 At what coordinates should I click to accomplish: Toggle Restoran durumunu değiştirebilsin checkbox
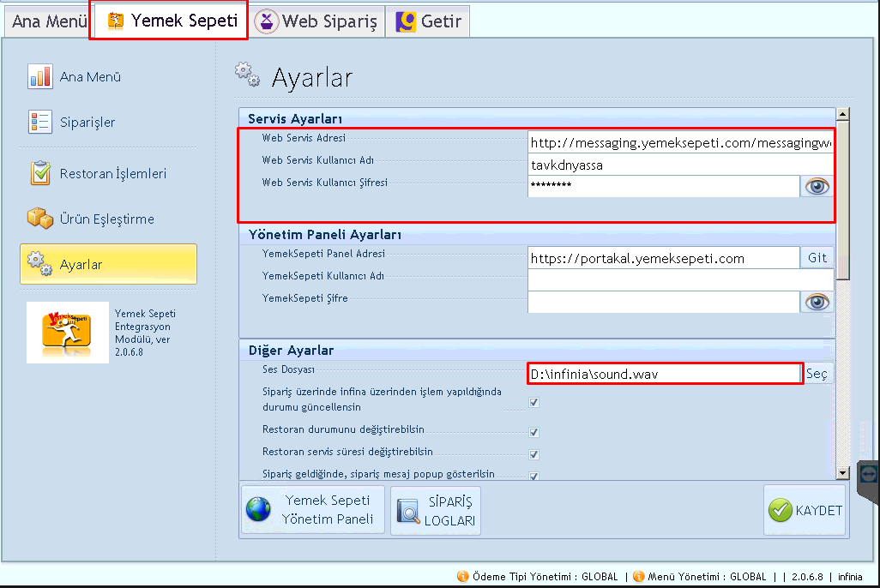tap(533, 432)
